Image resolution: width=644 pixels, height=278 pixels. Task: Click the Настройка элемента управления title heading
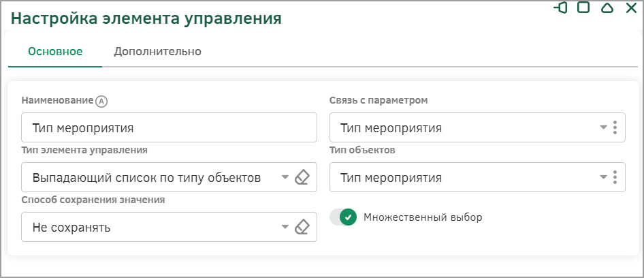coord(146,19)
